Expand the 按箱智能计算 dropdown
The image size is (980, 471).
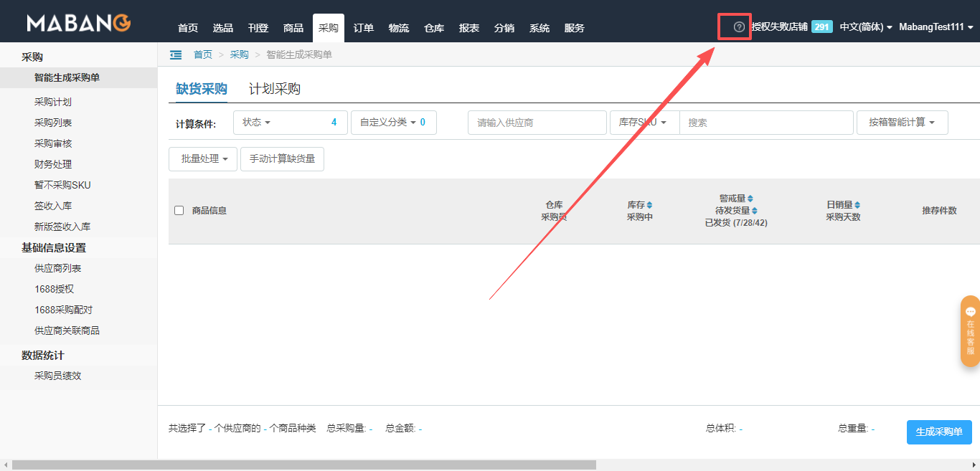(902, 123)
